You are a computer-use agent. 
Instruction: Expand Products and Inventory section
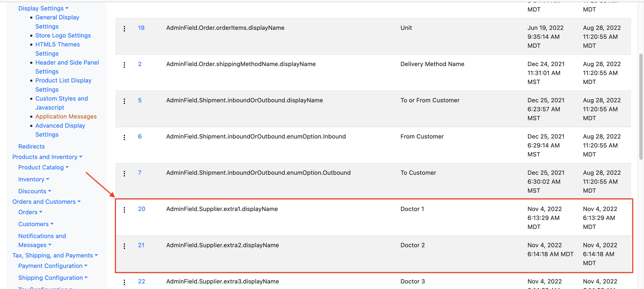pyautogui.click(x=47, y=157)
